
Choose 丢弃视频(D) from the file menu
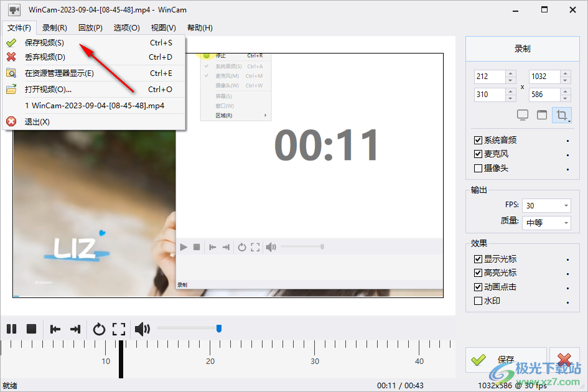(x=94, y=57)
